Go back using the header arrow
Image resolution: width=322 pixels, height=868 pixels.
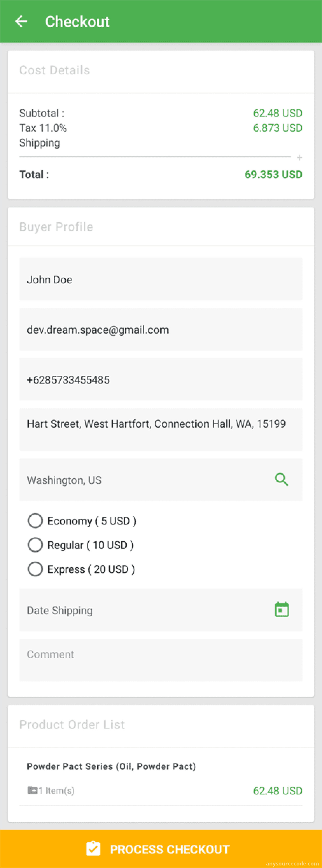(21, 22)
